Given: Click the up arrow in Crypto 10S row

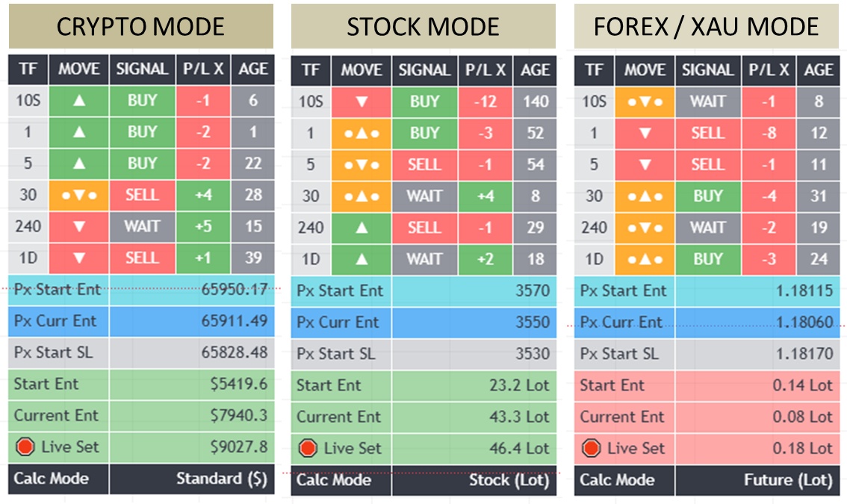Looking at the screenshot, I should point(78,101).
